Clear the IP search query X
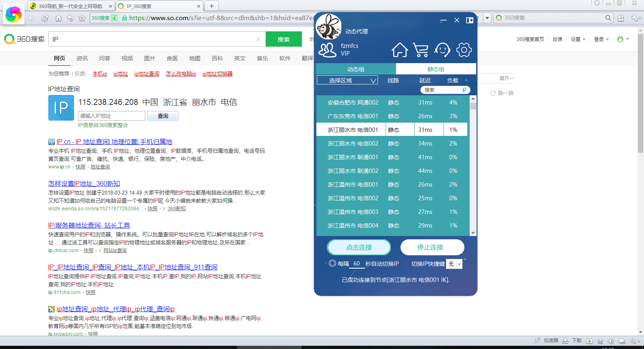Viewport: 644px width, 349px height. [x=258, y=39]
